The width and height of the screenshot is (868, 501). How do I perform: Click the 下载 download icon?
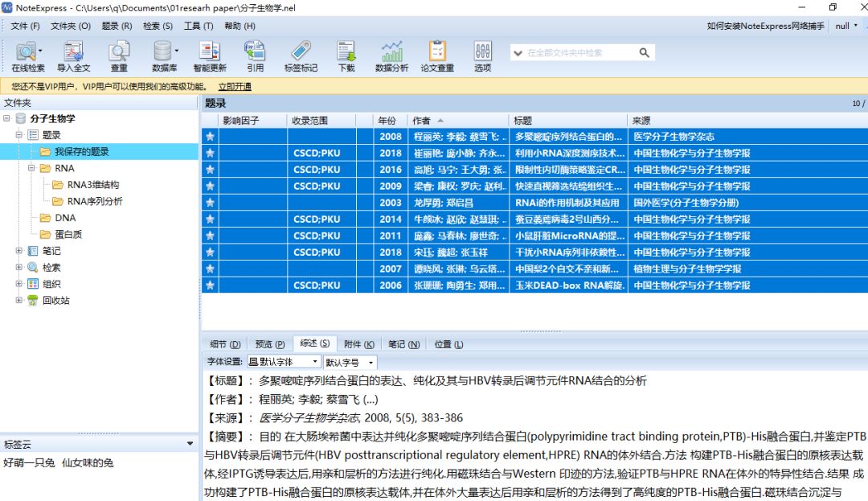tap(346, 56)
